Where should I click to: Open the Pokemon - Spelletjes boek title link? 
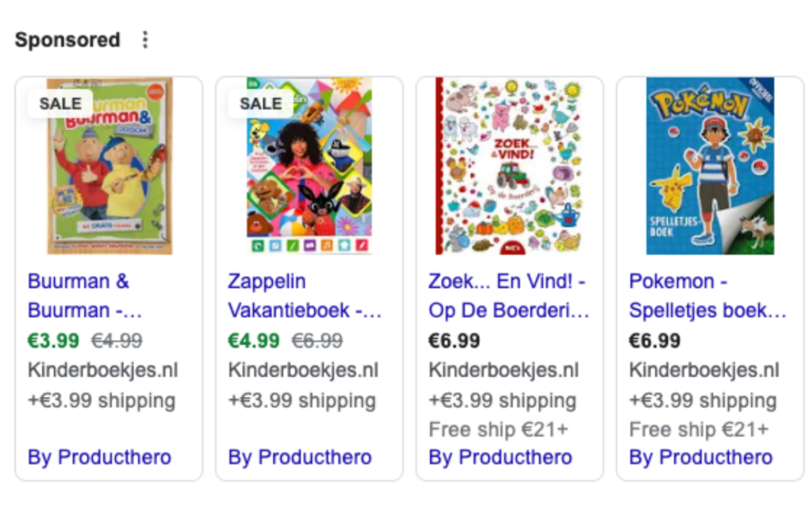(707, 295)
